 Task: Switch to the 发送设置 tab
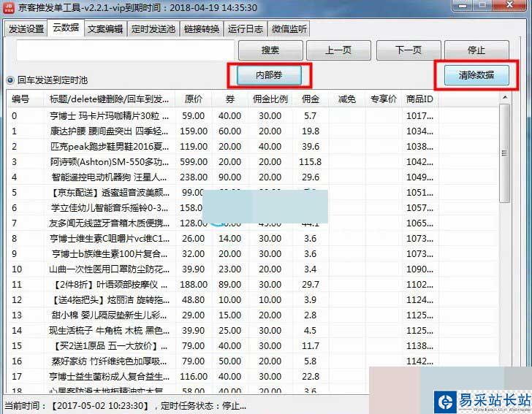pyautogui.click(x=26, y=28)
